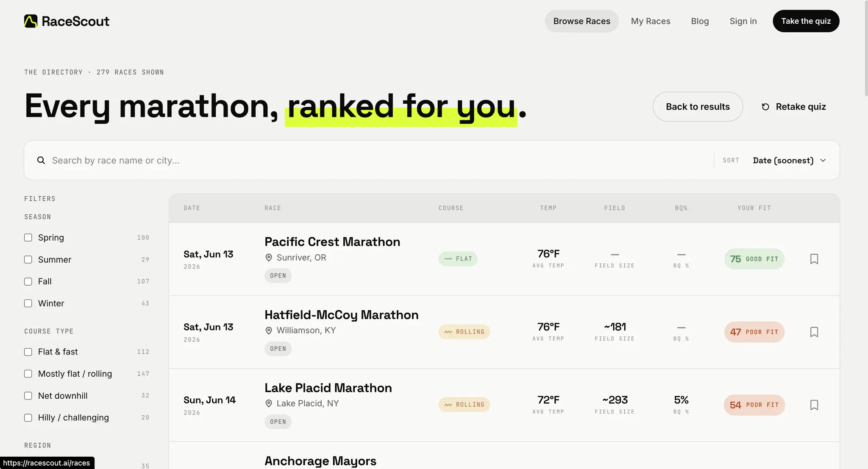Click location pin next to Sunriver, OR
This screenshot has width=868, height=469.
(269, 258)
